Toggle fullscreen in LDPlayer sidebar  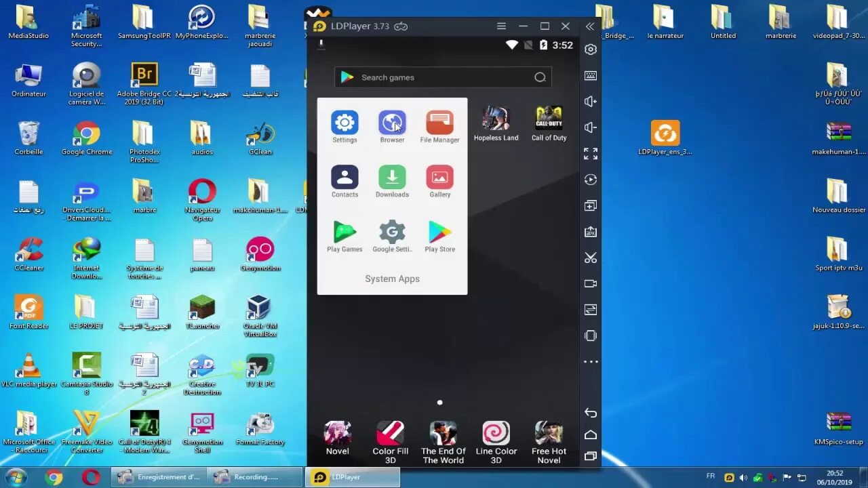591,154
